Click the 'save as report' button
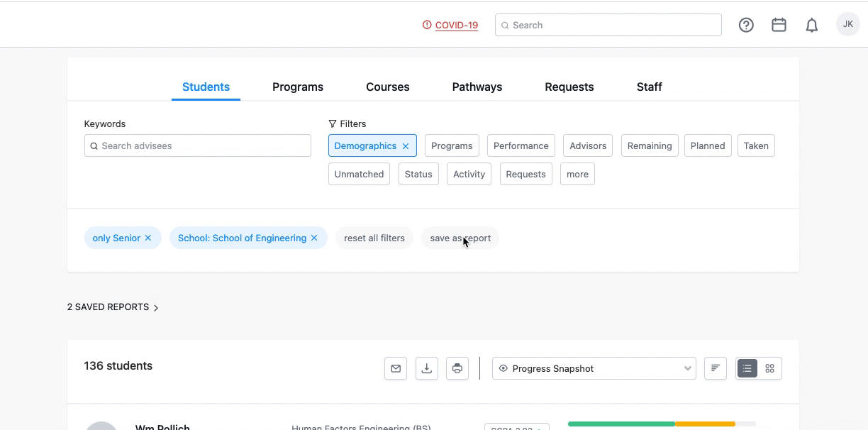Image resolution: width=868 pixels, height=430 pixels. coord(460,238)
